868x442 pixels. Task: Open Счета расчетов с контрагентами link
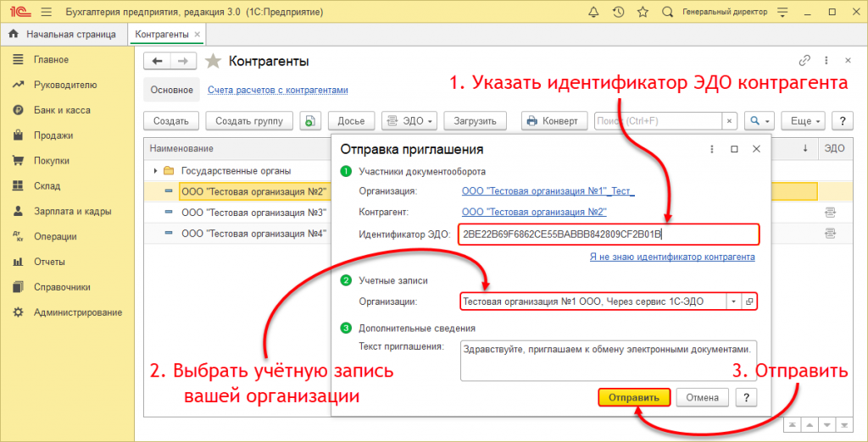(x=278, y=90)
